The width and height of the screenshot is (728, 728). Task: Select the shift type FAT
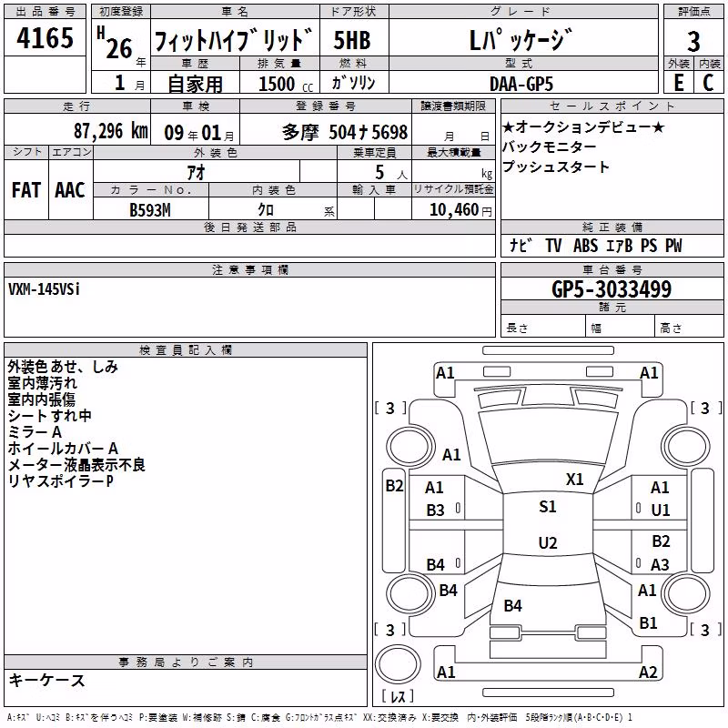click(26, 190)
